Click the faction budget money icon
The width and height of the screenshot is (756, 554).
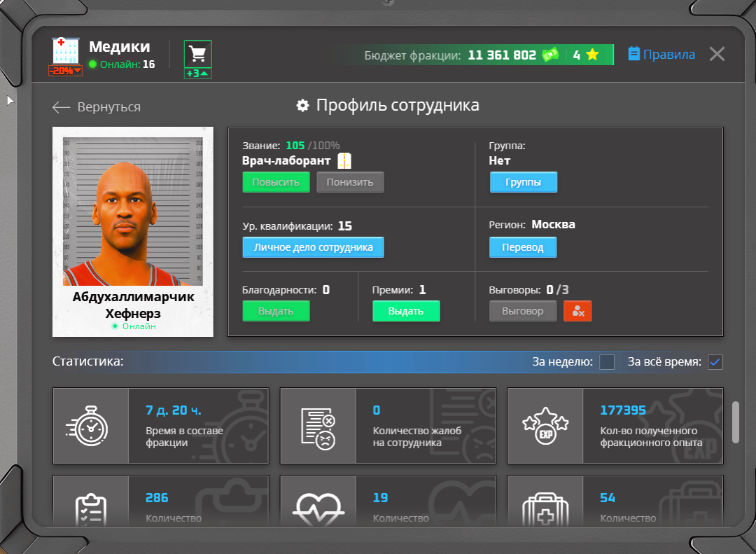550,55
